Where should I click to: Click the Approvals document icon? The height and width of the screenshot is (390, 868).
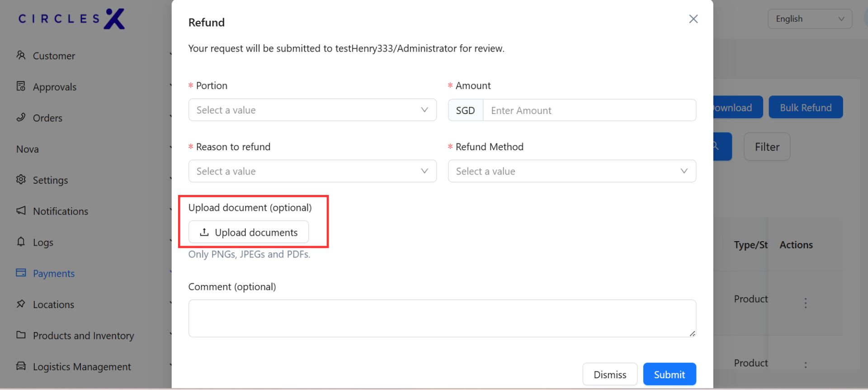point(21,86)
